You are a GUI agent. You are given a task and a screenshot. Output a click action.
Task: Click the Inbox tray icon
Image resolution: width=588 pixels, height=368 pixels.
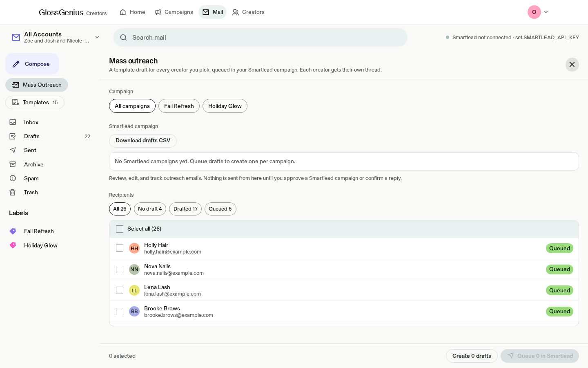point(13,122)
